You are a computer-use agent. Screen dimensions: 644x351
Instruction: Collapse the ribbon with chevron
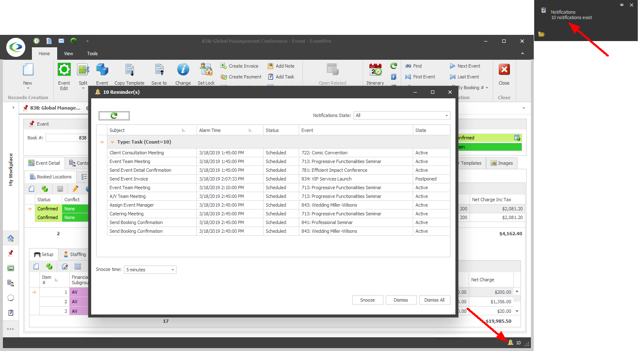tap(522, 53)
